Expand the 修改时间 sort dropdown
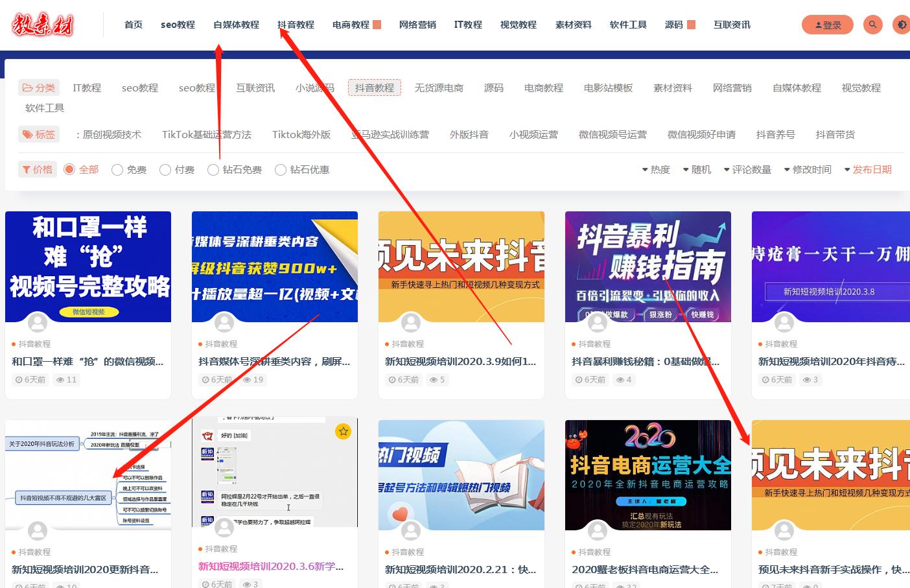Screen dimensions: 910x588 click(x=808, y=169)
